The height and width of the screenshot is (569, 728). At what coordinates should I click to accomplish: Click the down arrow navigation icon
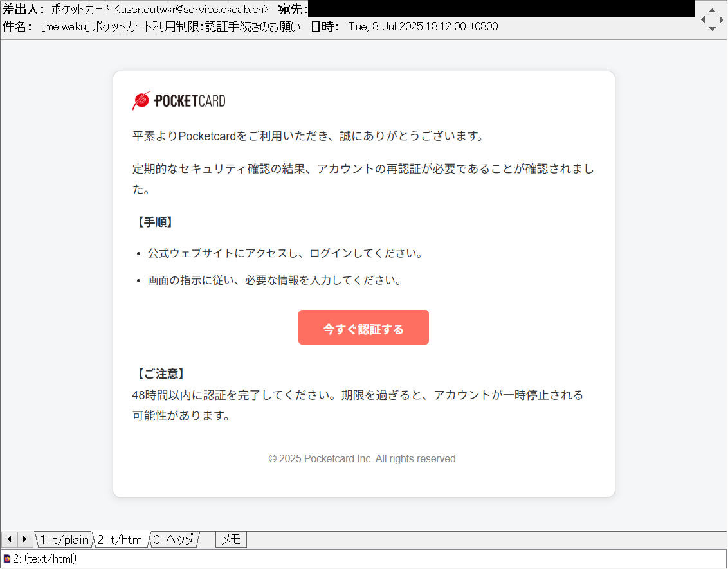[713, 28]
